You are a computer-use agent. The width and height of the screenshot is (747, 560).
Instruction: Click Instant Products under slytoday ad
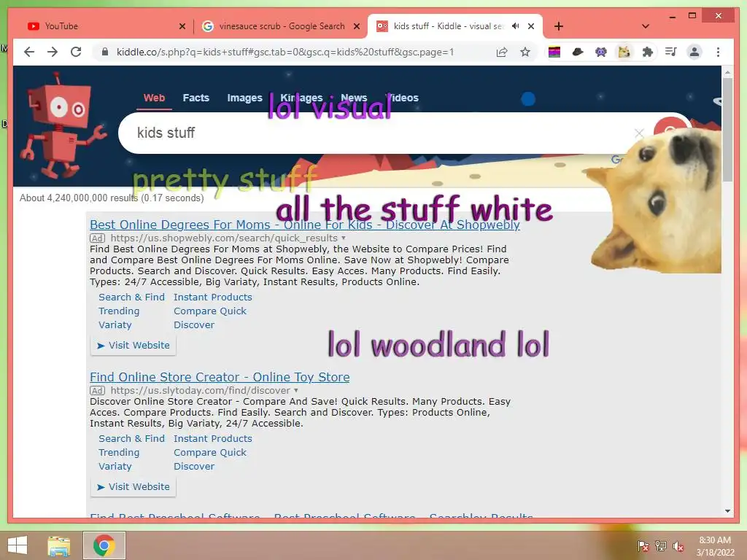point(212,438)
